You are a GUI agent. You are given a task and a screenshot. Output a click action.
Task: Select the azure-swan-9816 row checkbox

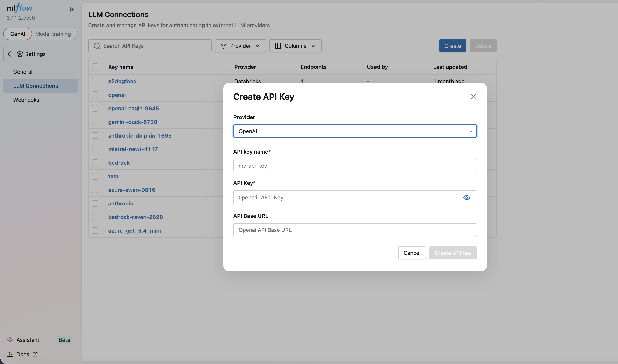[x=95, y=190]
